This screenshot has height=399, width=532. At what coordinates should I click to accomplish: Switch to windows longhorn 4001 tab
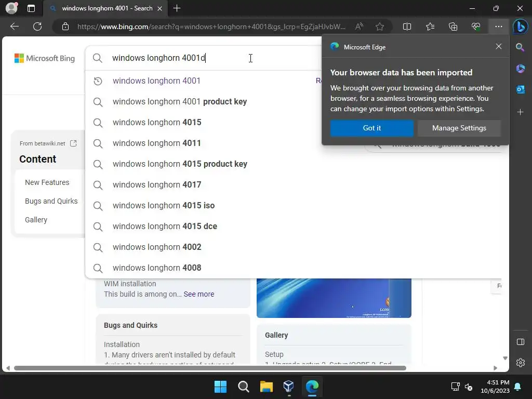pos(107,8)
